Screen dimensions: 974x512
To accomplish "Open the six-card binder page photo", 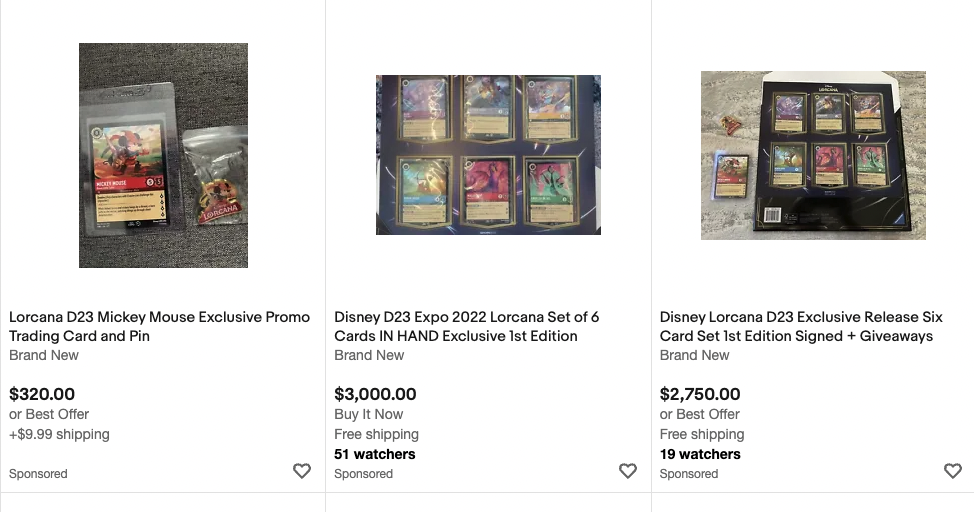I will pos(488,155).
